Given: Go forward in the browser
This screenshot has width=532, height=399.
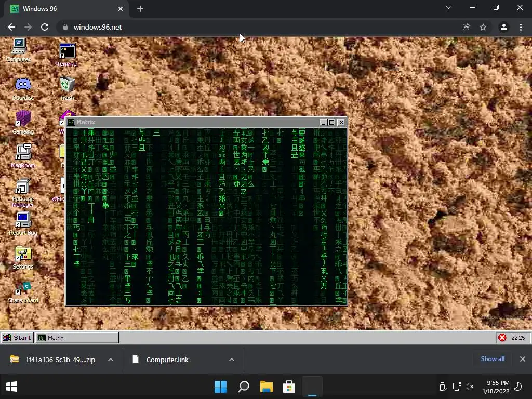Looking at the screenshot, I should pyautogui.click(x=28, y=27).
